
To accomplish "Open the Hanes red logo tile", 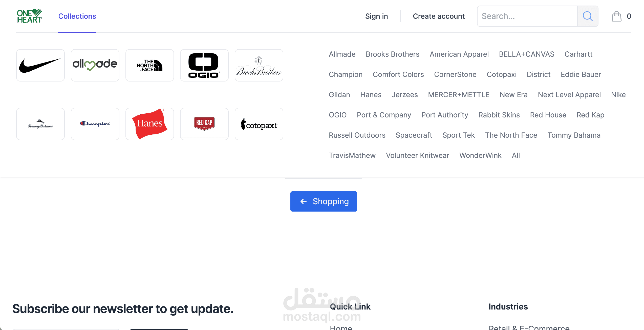I will tap(150, 124).
